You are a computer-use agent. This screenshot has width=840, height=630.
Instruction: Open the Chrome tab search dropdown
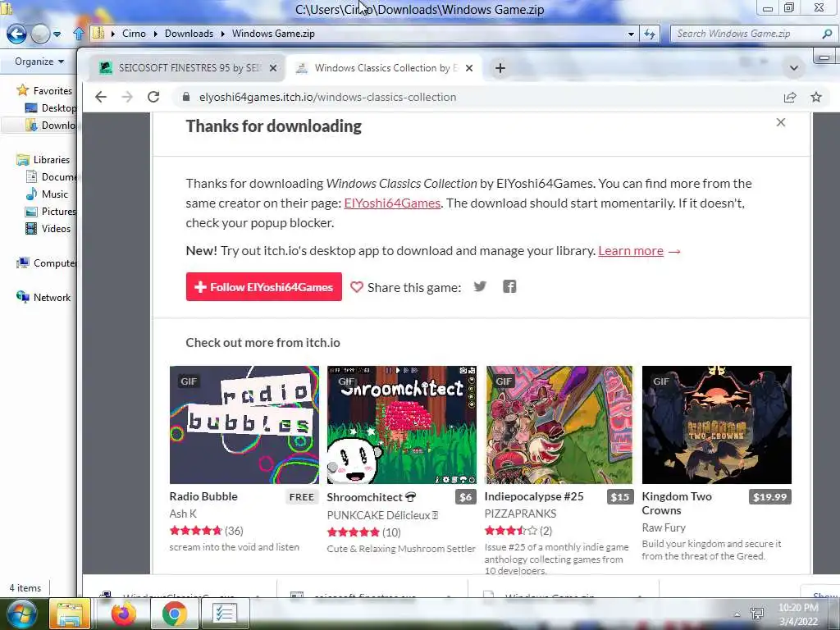[x=794, y=68]
